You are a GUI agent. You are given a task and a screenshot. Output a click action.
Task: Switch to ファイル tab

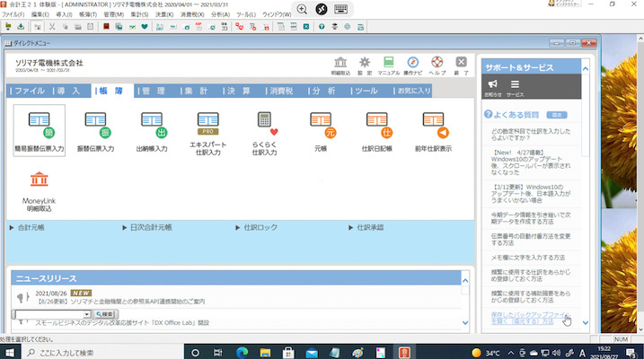point(28,91)
